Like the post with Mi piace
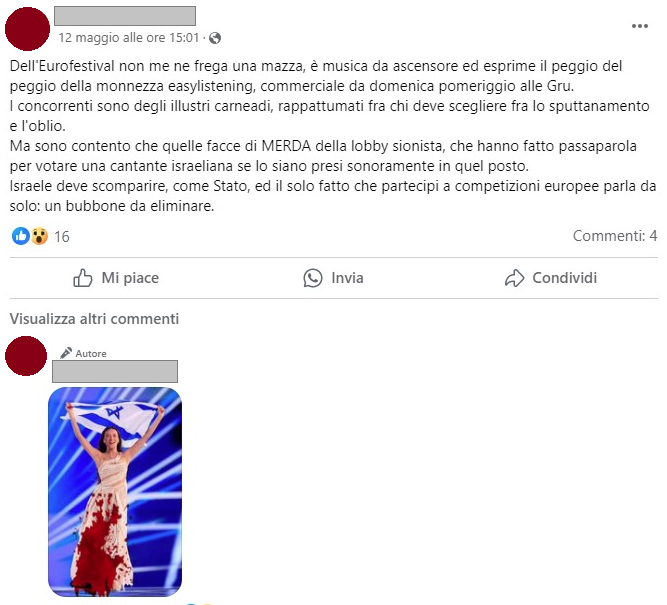 click(116, 278)
